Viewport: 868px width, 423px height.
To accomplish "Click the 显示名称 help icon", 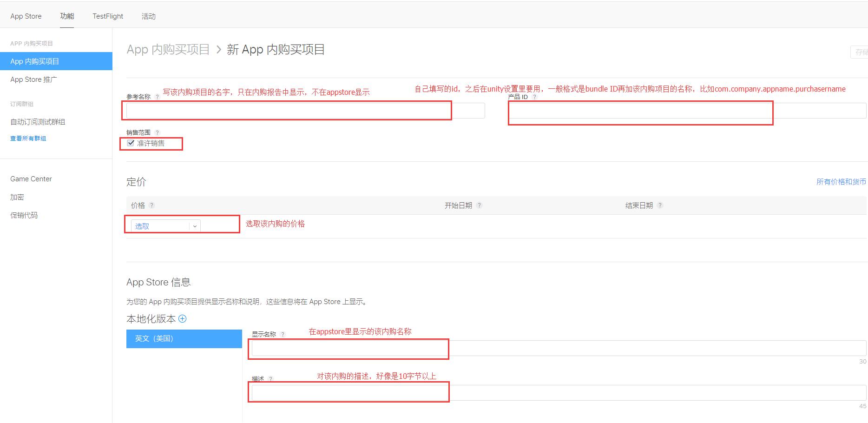I will point(283,334).
